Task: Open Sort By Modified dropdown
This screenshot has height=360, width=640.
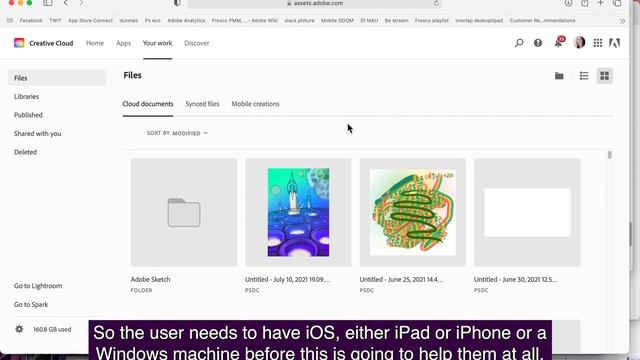Action: (177, 133)
